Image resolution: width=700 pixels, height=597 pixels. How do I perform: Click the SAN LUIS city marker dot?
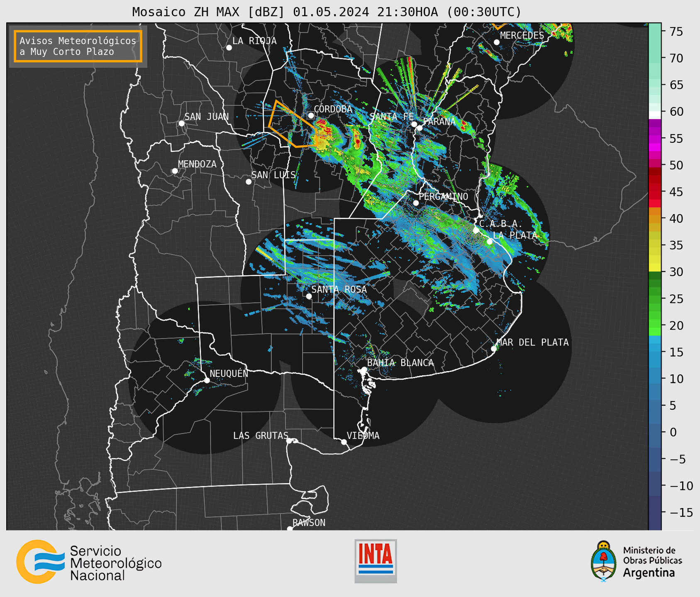(x=249, y=182)
